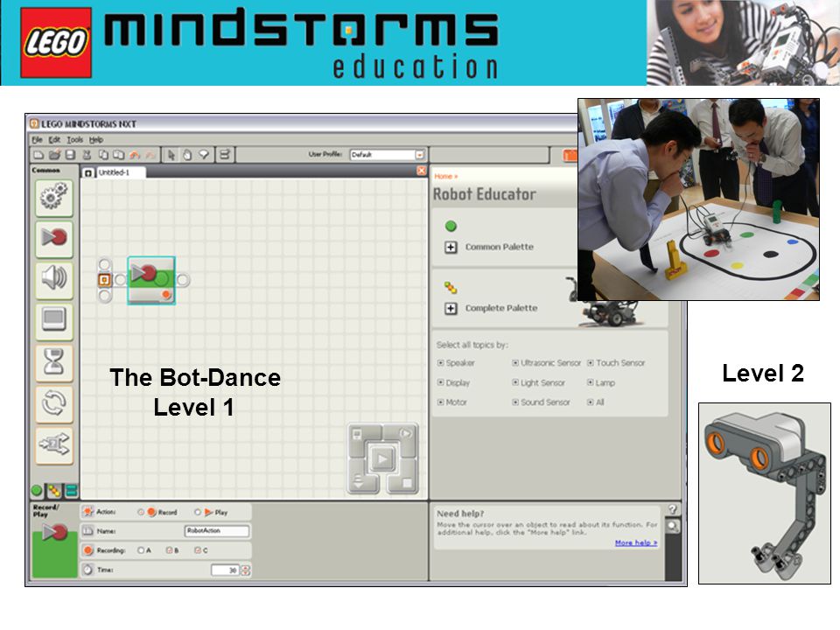The width and height of the screenshot is (840, 630).
Task: Check the Ultrasonic Sensor topic checkbox
Action: coord(515,363)
